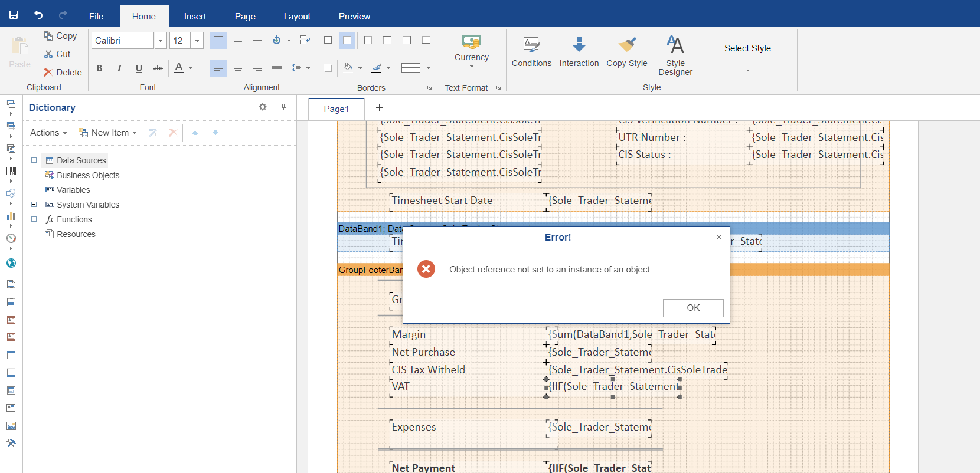
Task: Expand the Data Sources tree node
Action: (x=34, y=160)
